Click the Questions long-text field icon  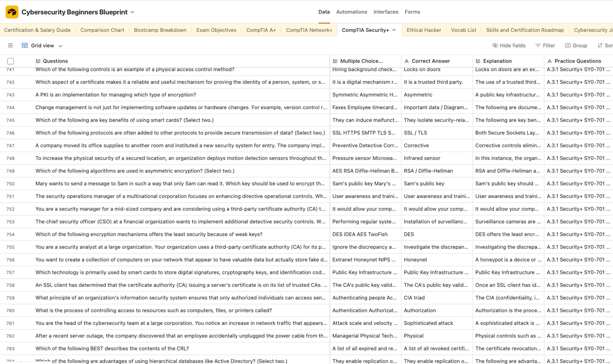pos(38,61)
